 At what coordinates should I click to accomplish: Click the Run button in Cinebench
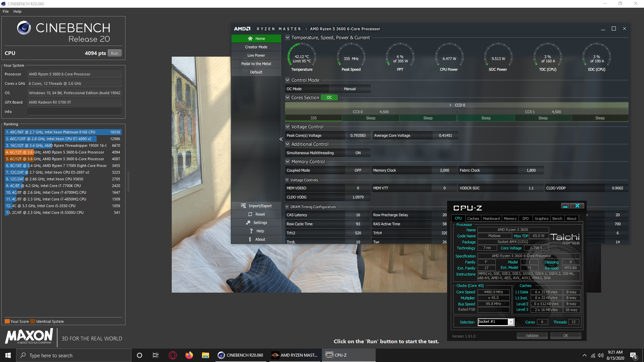115,53
